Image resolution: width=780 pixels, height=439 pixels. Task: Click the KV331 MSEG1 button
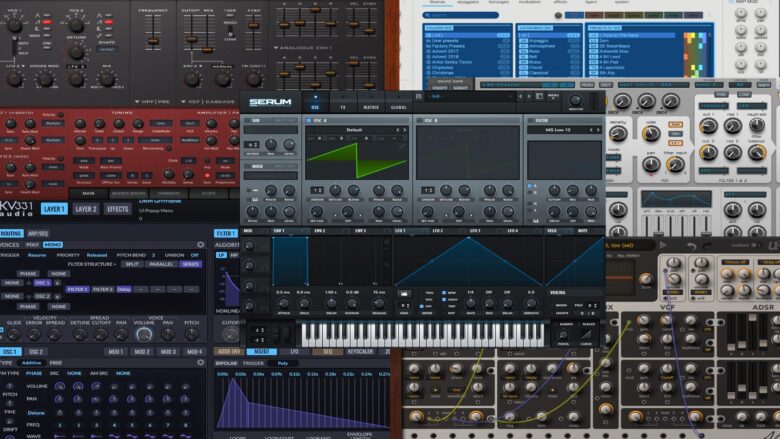262,351
